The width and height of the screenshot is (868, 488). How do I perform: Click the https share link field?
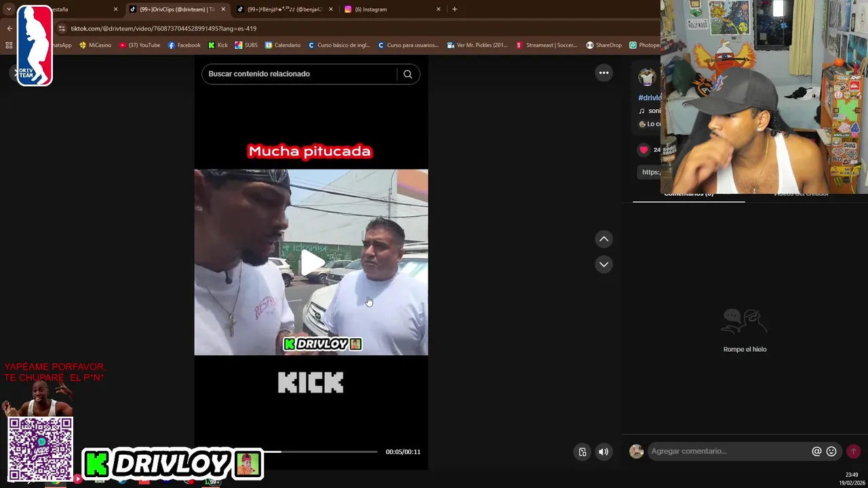click(650, 172)
